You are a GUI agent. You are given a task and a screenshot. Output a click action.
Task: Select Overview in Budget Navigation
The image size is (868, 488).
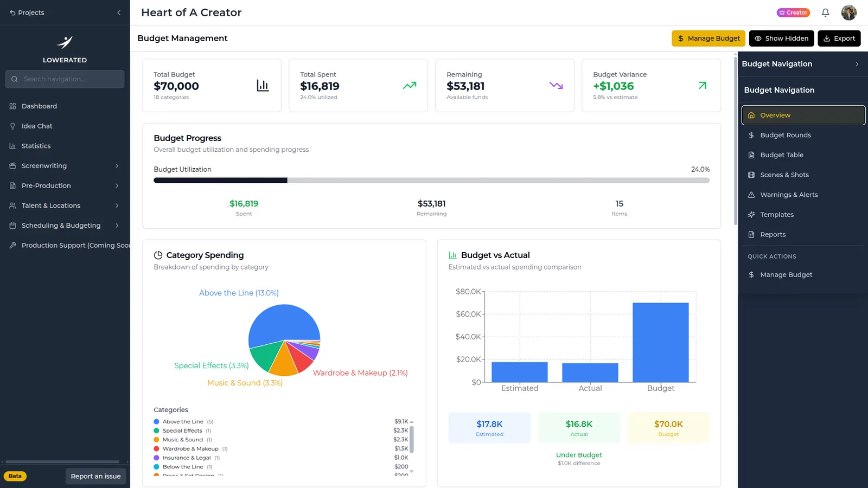803,115
